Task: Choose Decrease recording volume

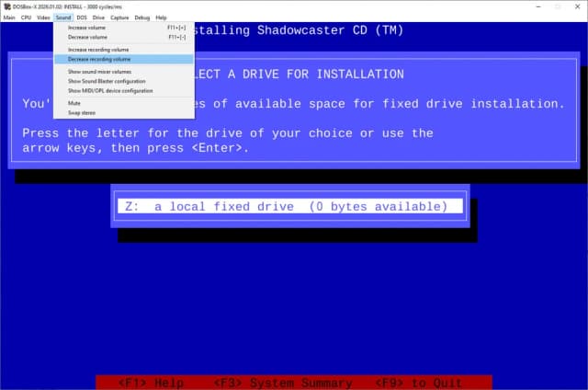Action: pos(124,59)
